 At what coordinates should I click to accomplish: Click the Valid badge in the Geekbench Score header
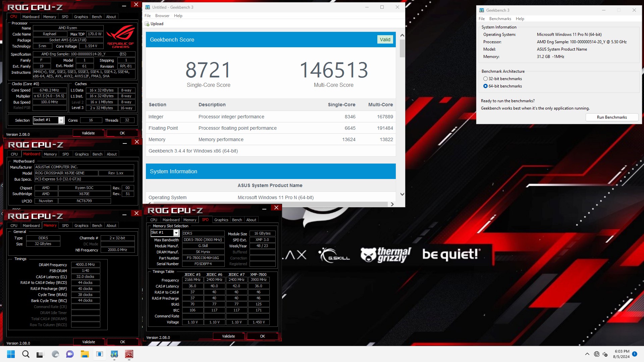[385, 40]
